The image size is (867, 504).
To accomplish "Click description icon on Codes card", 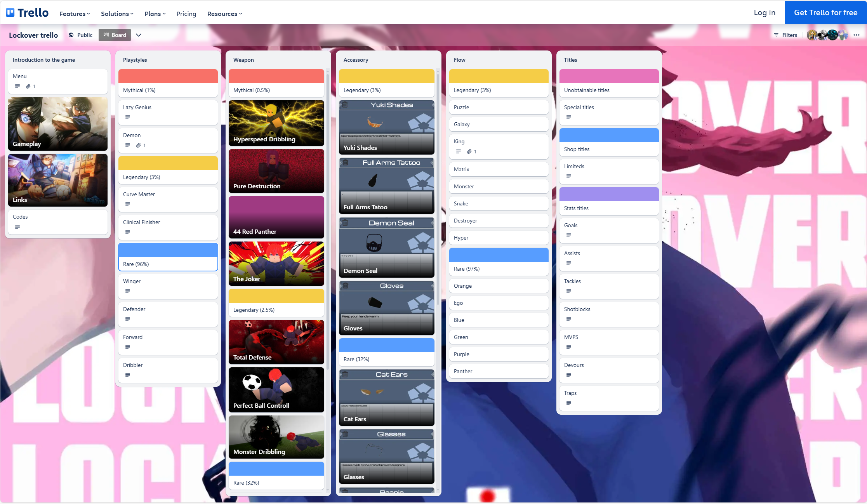I will [x=17, y=227].
